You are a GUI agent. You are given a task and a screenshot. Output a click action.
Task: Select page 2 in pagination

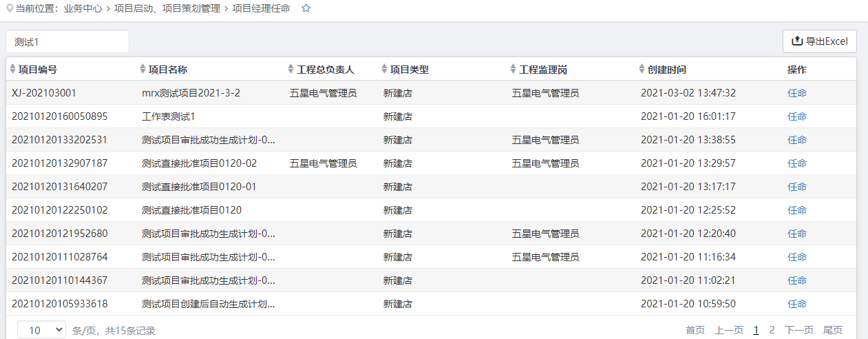(772, 330)
